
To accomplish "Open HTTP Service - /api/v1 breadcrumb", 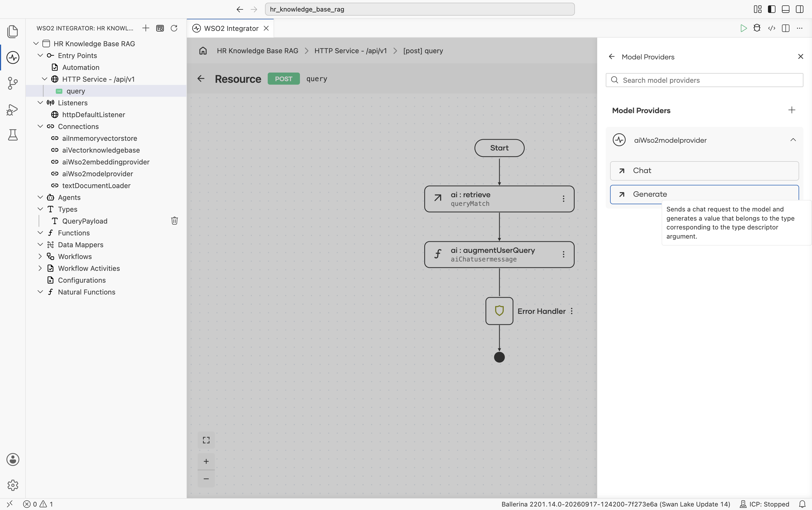I will 351,51.
